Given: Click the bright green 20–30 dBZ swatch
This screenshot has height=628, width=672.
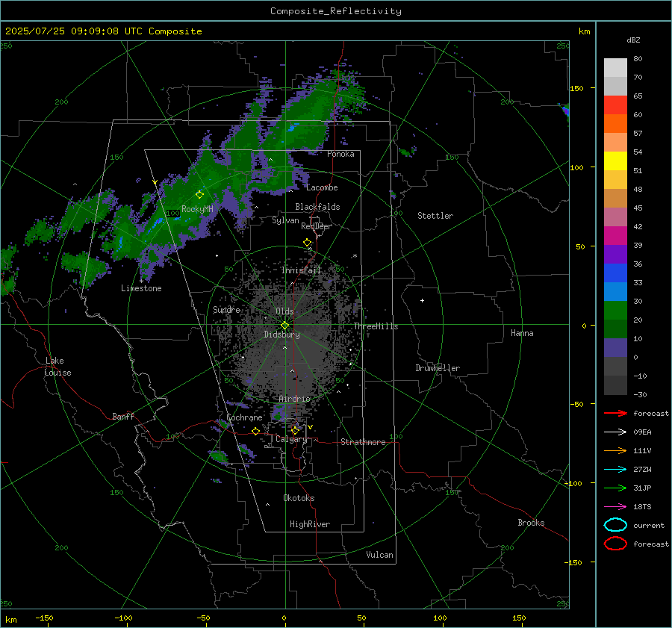Looking at the screenshot, I should pyautogui.click(x=615, y=310).
